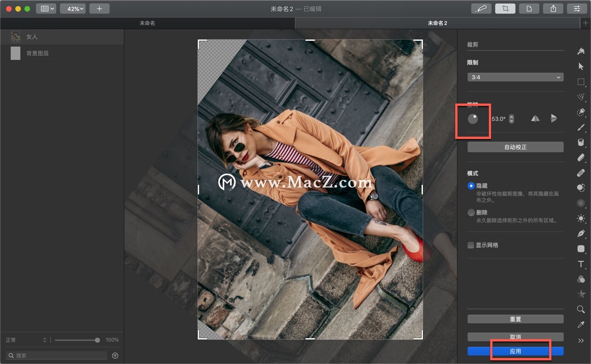The height and width of the screenshot is (364, 591).
Task: Click the rotation angle stepper arrows
Action: (x=511, y=119)
